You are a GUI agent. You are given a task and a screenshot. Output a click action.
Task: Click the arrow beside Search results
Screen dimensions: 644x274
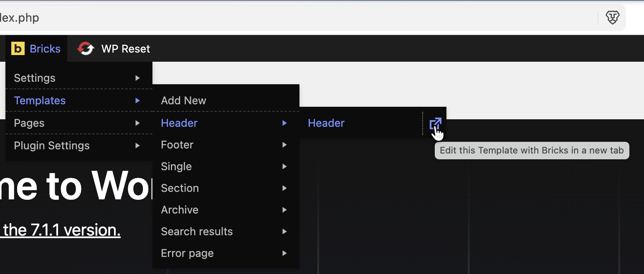[x=284, y=231]
